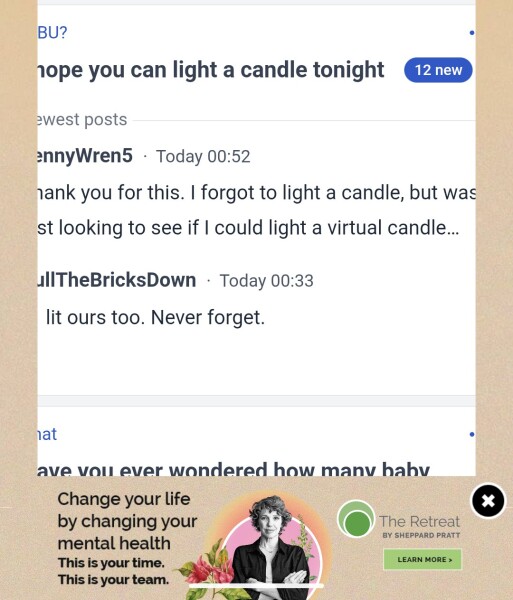513x600 pixels.
Task: Click 'The Retreat by Sheppard Pratt' text
Action: point(420,526)
